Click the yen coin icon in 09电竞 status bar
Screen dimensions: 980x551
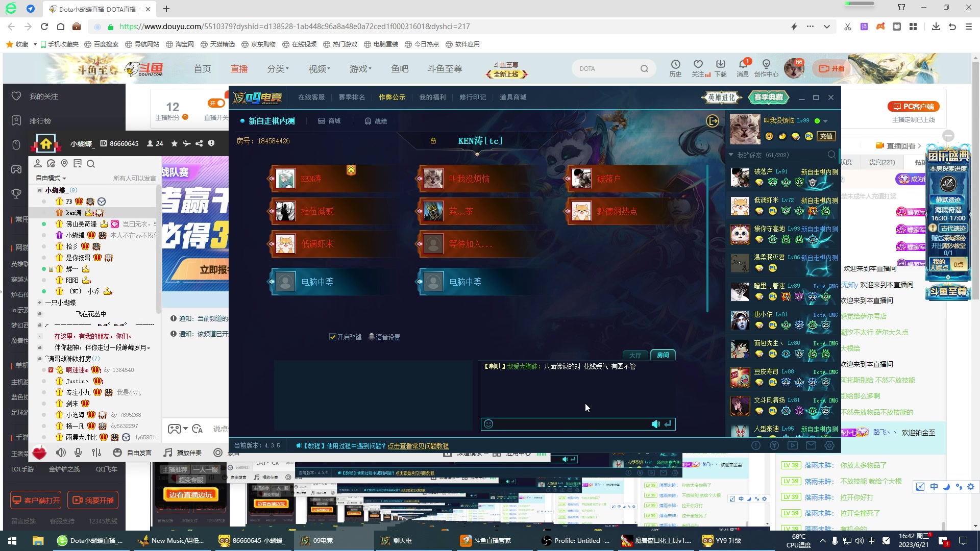coord(774,445)
